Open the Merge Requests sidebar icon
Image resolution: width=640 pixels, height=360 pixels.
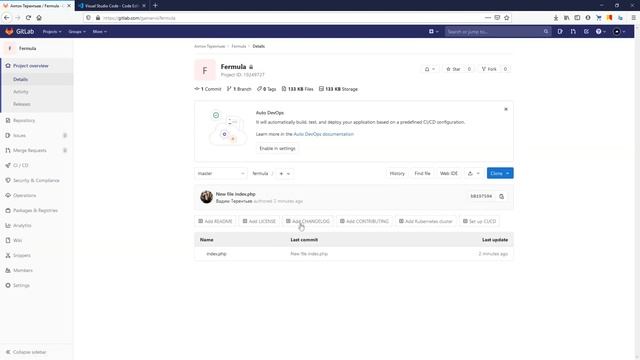pyautogui.click(x=8, y=150)
